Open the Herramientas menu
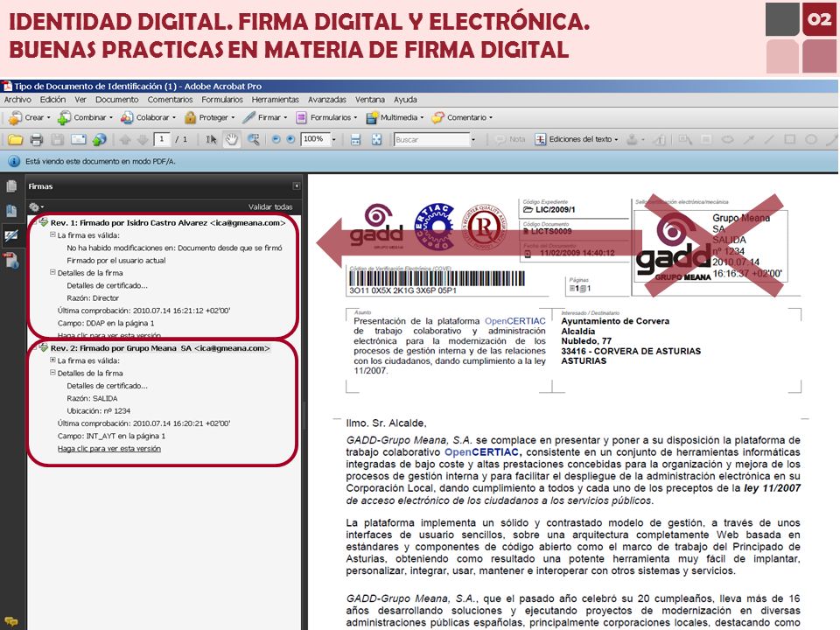Image resolution: width=840 pixels, height=630 pixels. coord(275,100)
